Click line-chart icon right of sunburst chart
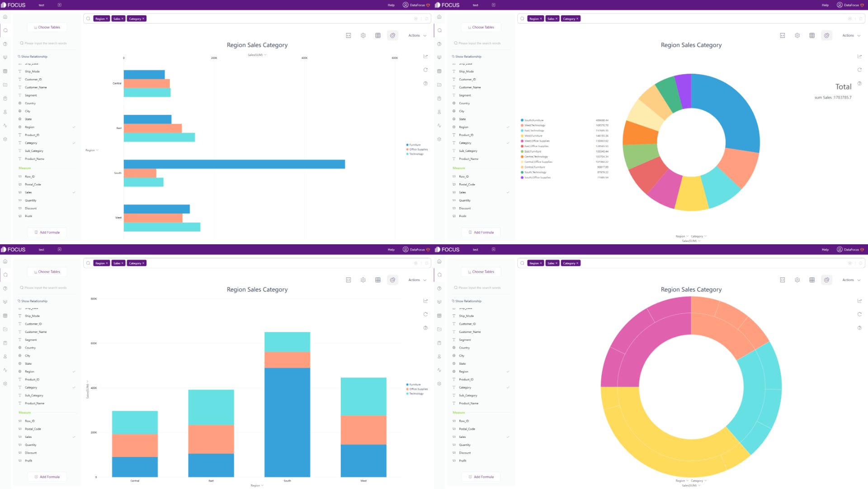The height and width of the screenshot is (489, 868). (859, 301)
